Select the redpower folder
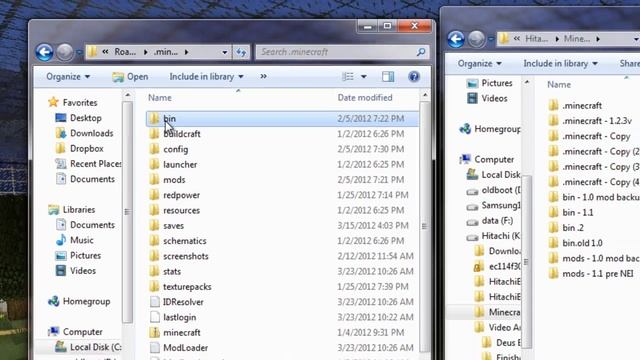The image size is (640, 360). click(282, 195)
